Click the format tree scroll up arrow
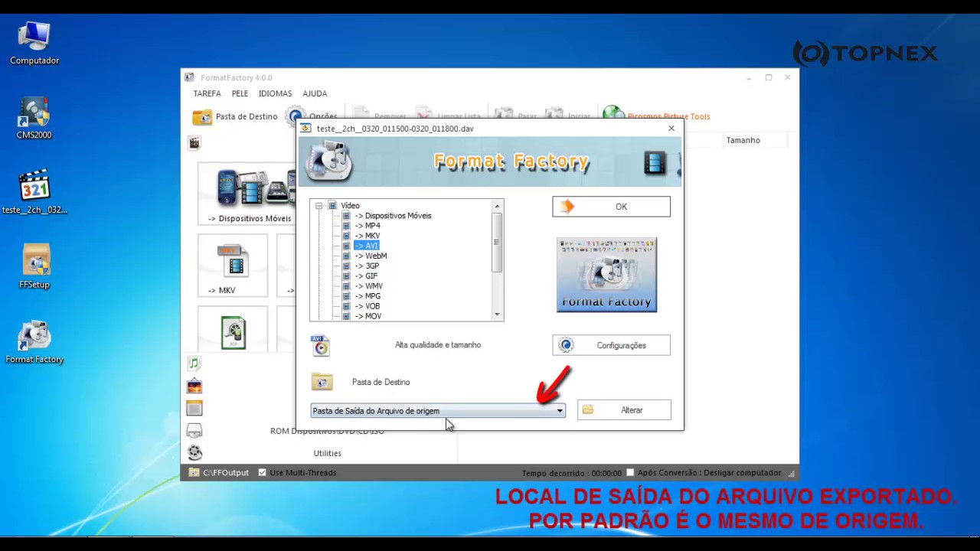Image resolution: width=980 pixels, height=551 pixels. [497, 206]
